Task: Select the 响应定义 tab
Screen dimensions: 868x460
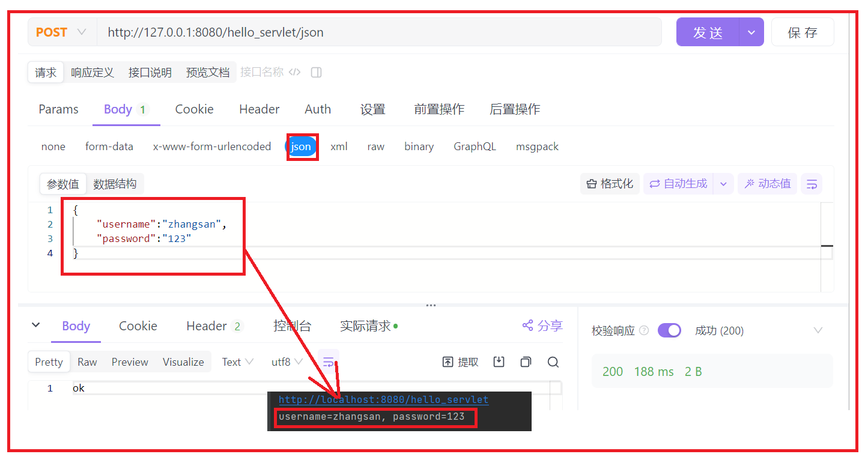Action: (93, 72)
